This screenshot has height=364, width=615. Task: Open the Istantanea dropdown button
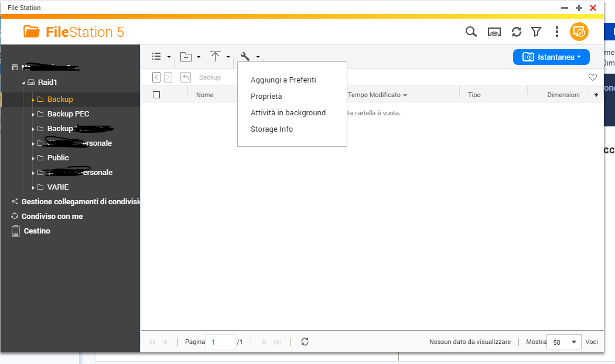click(x=551, y=57)
